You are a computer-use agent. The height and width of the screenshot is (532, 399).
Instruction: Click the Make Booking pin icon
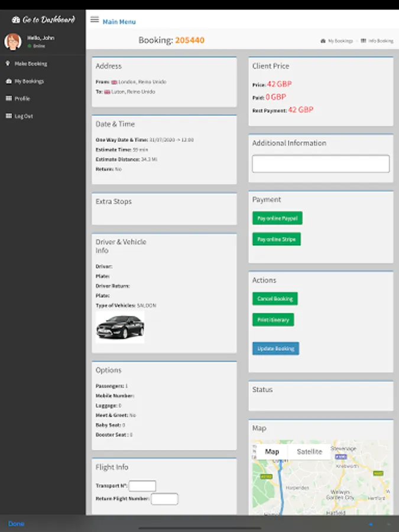tap(8, 63)
